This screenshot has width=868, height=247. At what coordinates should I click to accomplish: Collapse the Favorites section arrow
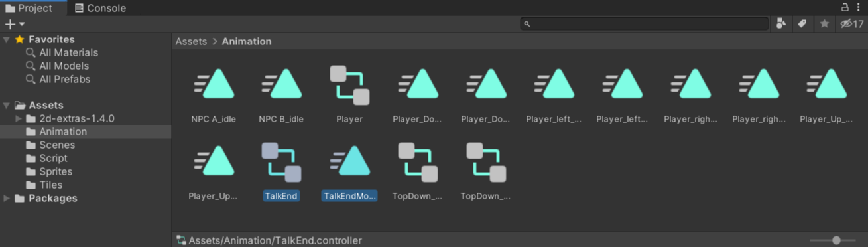point(7,40)
